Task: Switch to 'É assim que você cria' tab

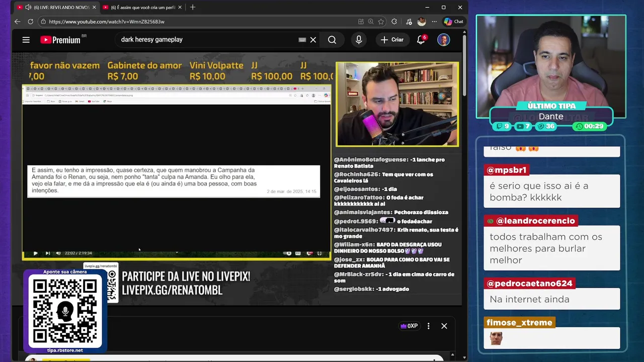Action: pos(142,8)
